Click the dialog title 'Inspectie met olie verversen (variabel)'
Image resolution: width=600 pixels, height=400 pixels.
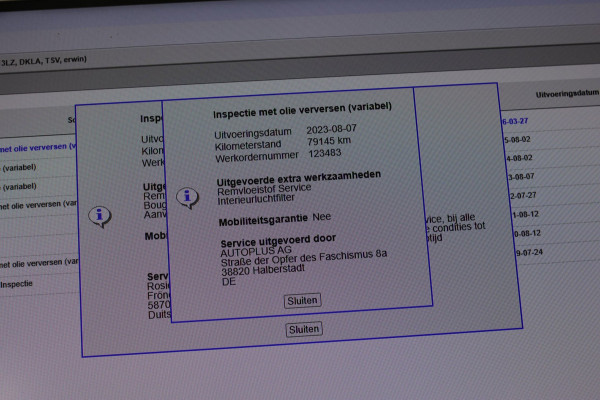tap(302, 106)
